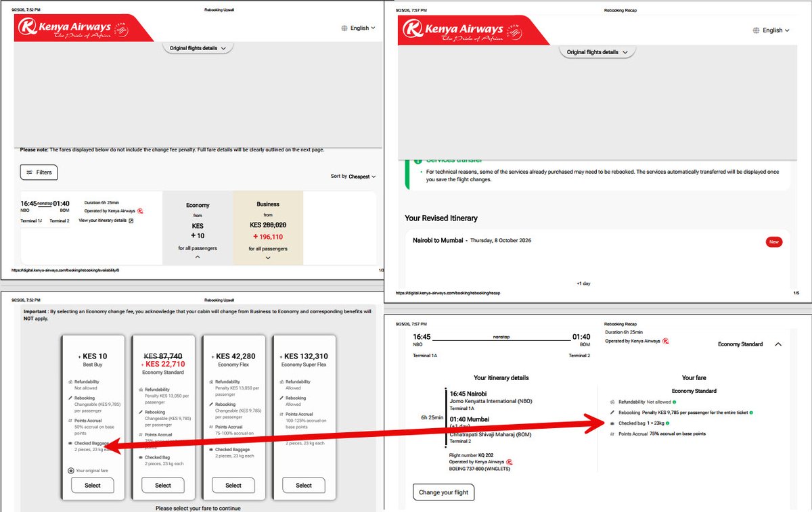Image resolution: width=812 pixels, height=512 pixels.
Task: Open green info dot beside Checked bag 1 × 23kg
Action: [667, 423]
